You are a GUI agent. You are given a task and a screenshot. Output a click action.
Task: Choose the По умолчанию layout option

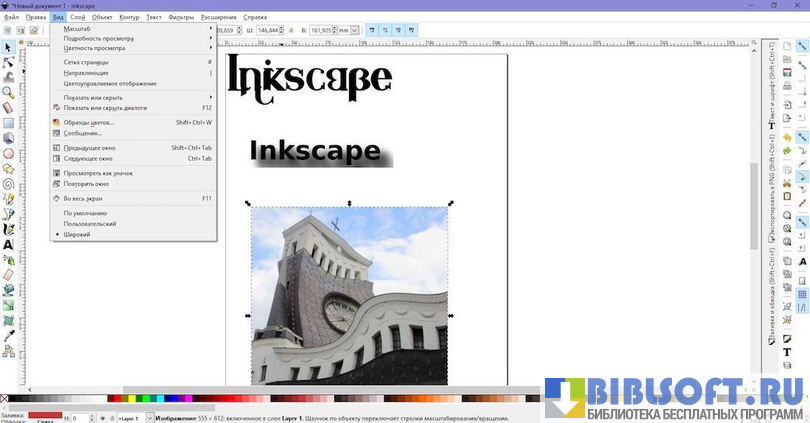[x=85, y=213]
